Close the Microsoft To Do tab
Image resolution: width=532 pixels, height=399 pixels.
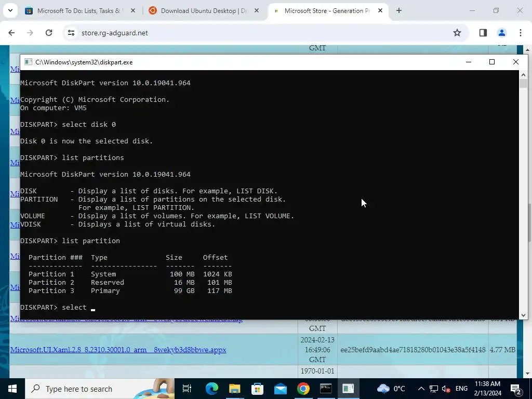pos(133,10)
